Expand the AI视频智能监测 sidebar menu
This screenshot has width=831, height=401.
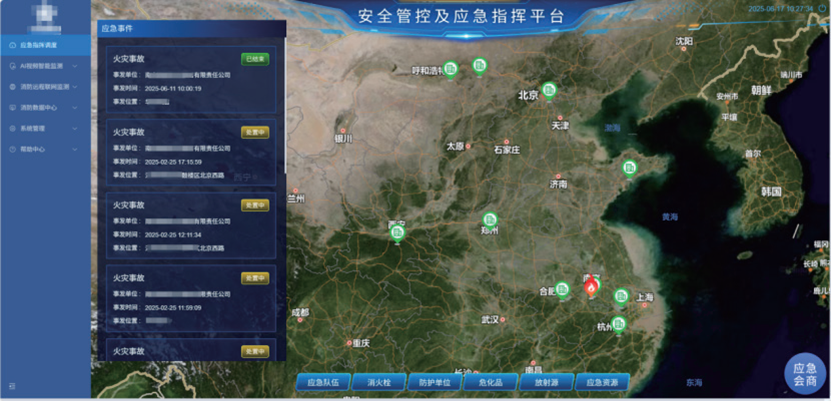44,65
